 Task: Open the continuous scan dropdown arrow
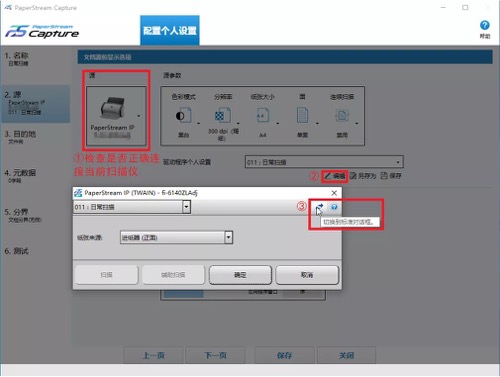click(x=357, y=123)
